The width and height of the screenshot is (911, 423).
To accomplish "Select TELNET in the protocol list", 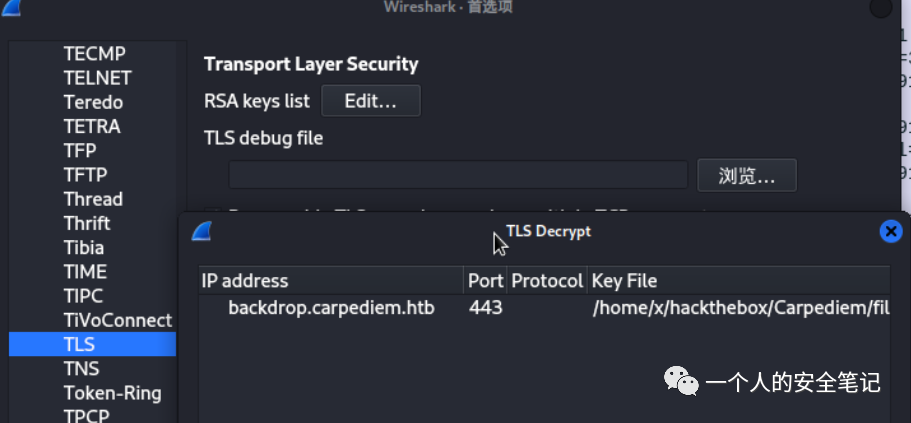I will pos(98,78).
